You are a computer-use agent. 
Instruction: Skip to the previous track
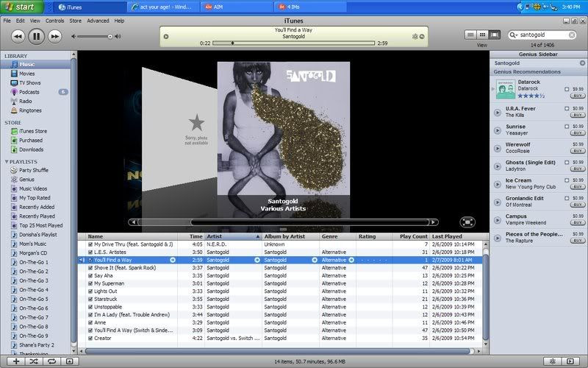18,36
